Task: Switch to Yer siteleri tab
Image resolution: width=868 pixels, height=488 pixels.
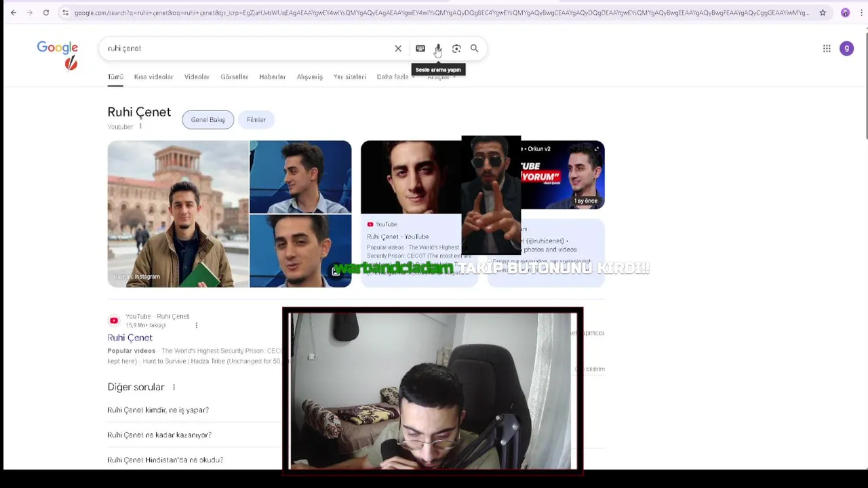Action: pyautogui.click(x=349, y=77)
